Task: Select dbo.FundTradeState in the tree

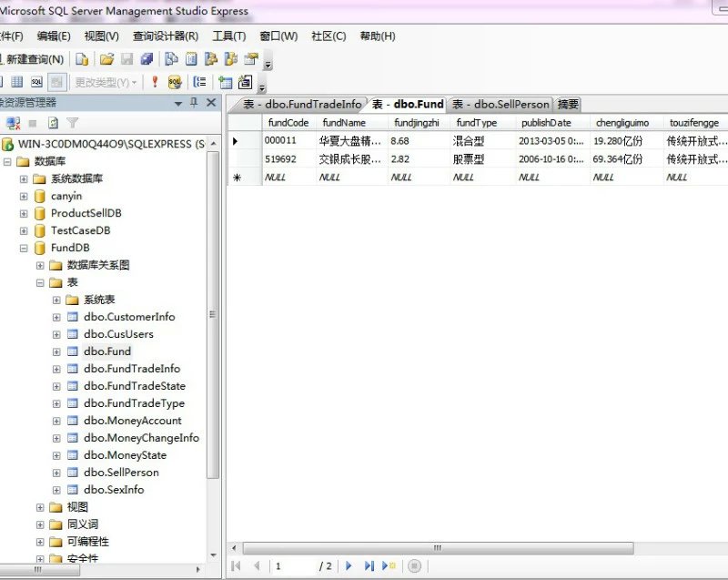Action: (x=135, y=386)
